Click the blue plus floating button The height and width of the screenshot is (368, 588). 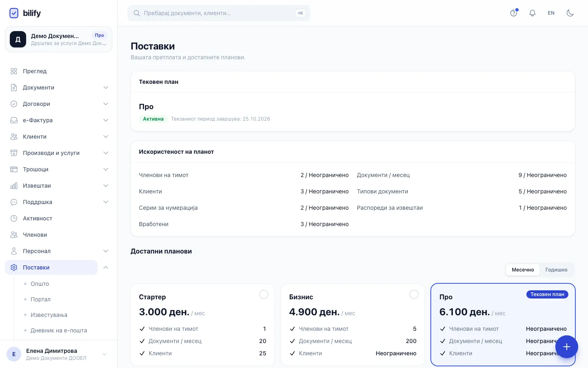[567, 347]
